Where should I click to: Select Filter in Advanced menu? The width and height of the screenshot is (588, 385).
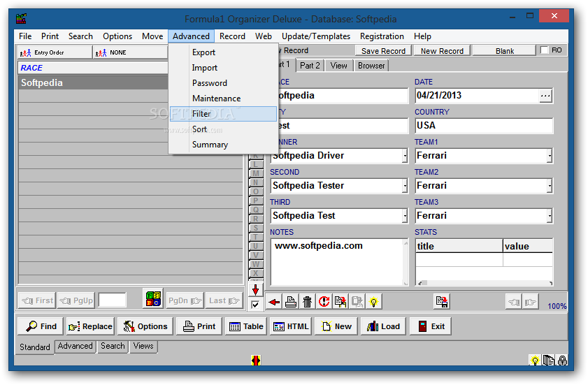click(223, 114)
